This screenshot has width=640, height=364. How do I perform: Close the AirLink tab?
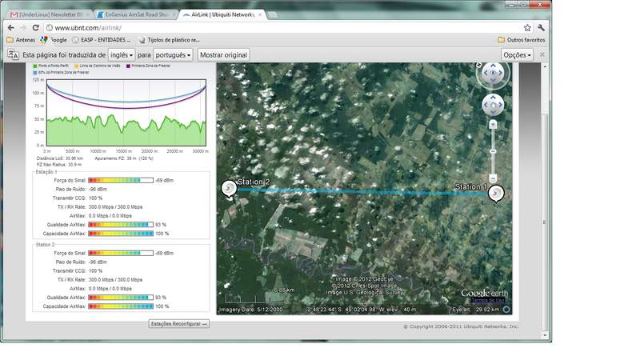pos(260,14)
